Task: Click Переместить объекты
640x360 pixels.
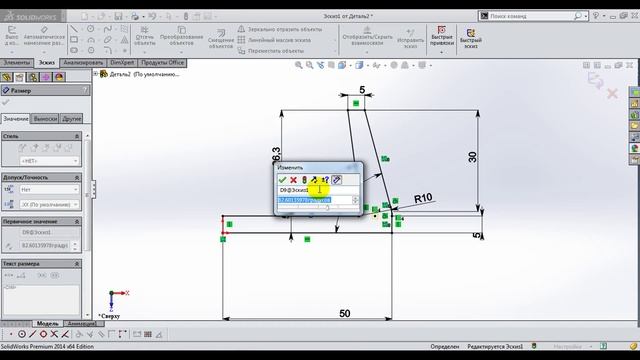Action: (271, 51)
